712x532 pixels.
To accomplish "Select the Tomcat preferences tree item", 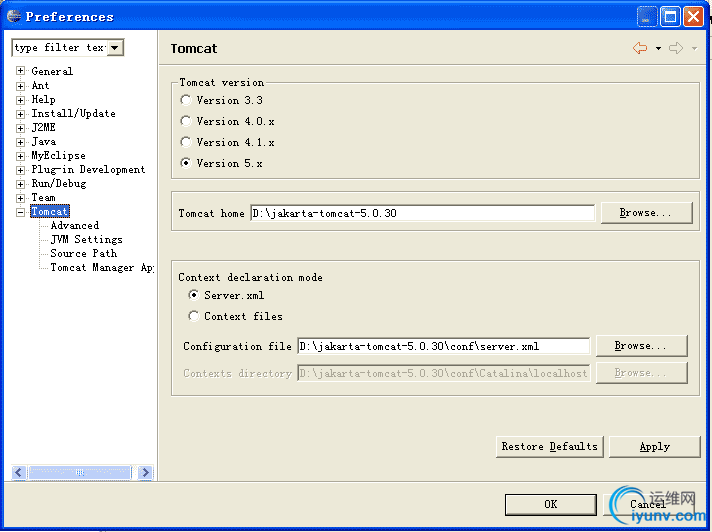I will 49,212.
